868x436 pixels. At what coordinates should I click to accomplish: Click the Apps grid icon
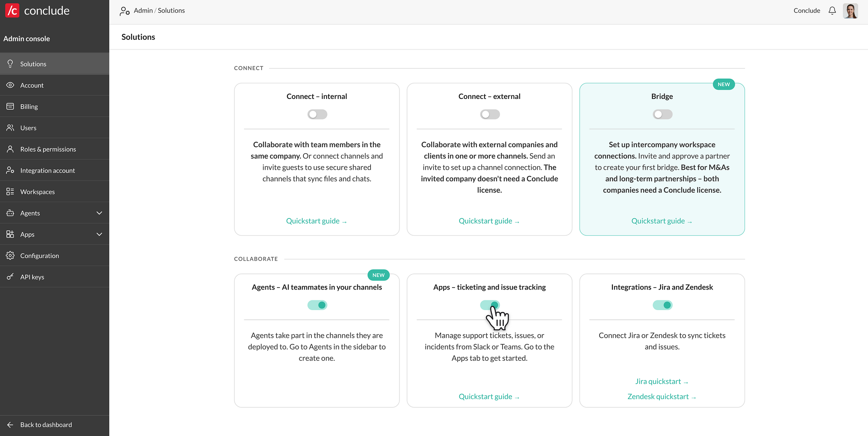pos(10,234)
